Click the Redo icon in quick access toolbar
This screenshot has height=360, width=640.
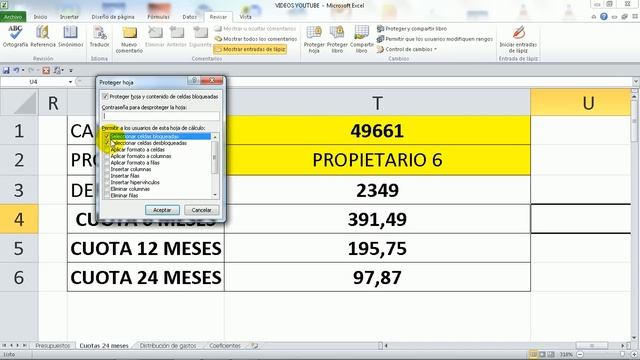click(x=31, y=71)
